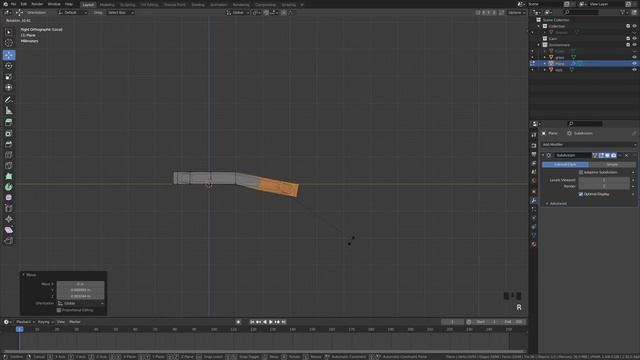
Task: Select the Loop Cut tool
Action: [9, 155]
